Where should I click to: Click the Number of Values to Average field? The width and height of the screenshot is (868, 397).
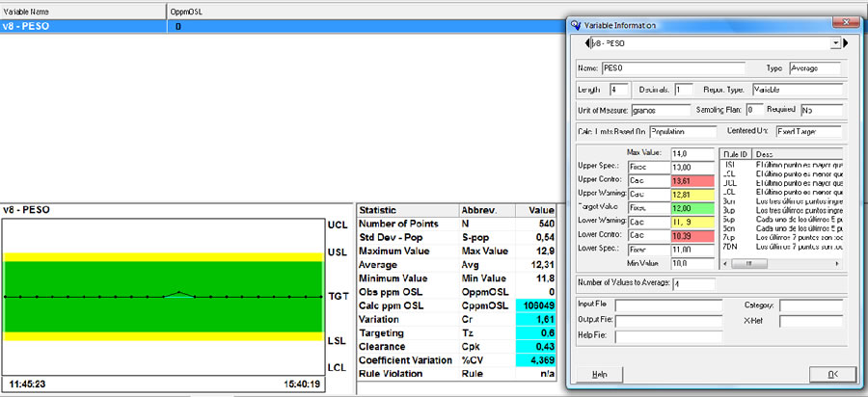(x=695, y=284)
